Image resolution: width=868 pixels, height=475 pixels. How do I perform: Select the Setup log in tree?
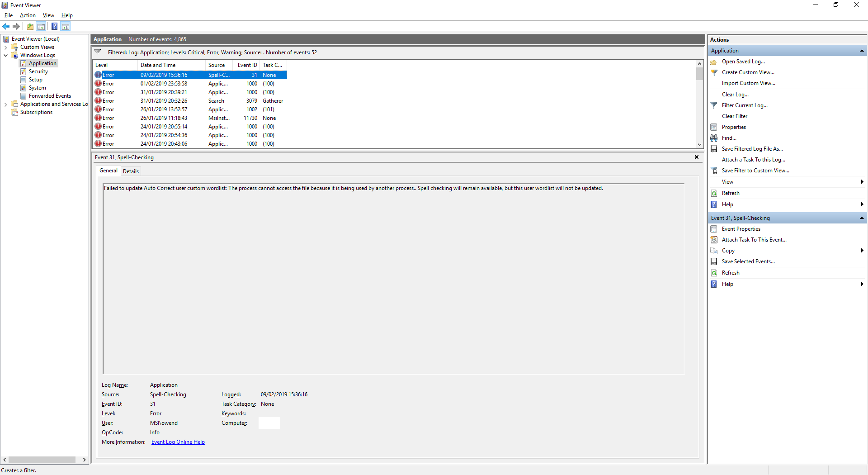pyautogui.click(x=36, y=80)
